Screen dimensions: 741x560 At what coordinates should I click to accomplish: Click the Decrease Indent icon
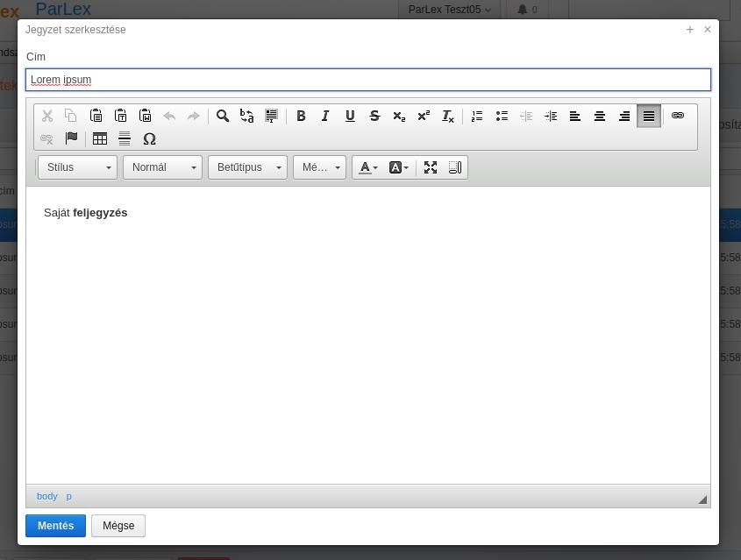[526, 116]
